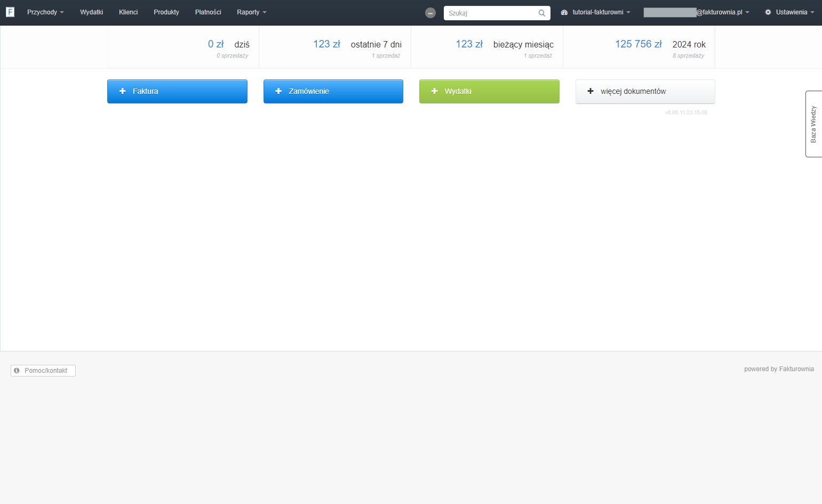Open the @fakturownia.pl user dropdown
The width and height of the screenshot is (822, 504).
tap(696, 12)
